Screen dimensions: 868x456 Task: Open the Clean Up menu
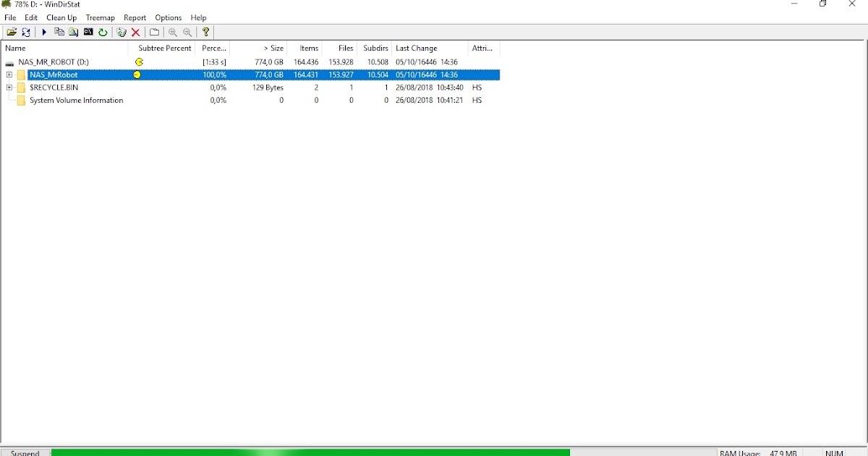(x=61, y=17)
